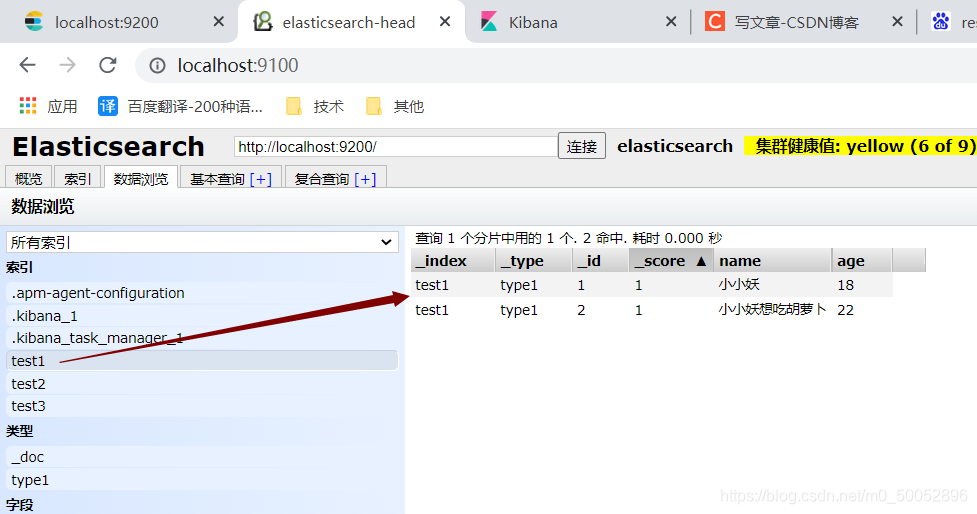Open the Baidu Translate bookmark icon
This screenshot has width=977, height=514.
[108, 106]
